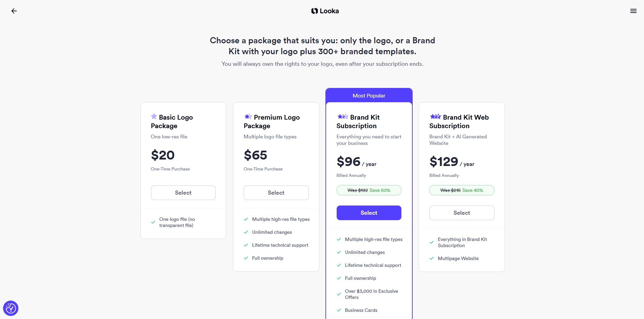Open the cookie preferences icon

click(11, 308)
